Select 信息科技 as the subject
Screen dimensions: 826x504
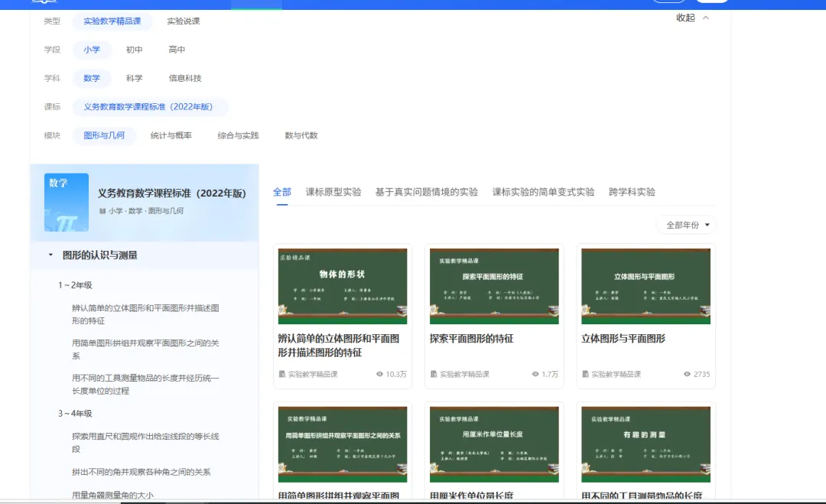coord(185,78)
